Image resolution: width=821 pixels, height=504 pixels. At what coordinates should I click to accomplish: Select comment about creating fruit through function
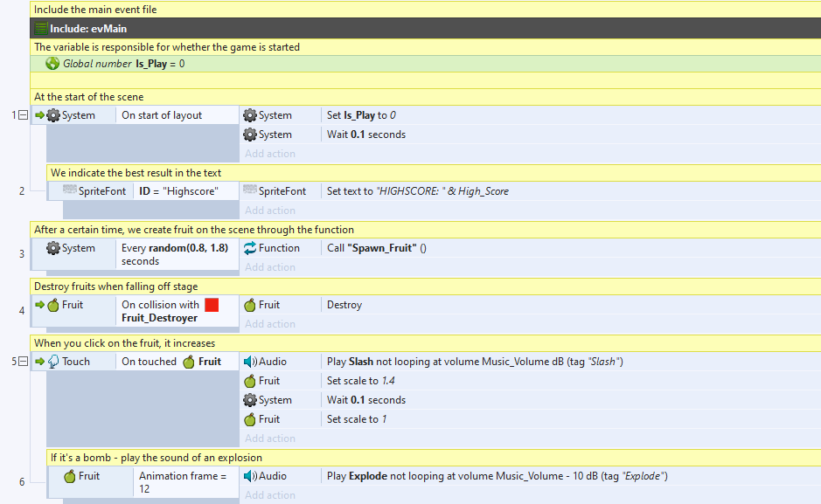(x=425, y=230)
